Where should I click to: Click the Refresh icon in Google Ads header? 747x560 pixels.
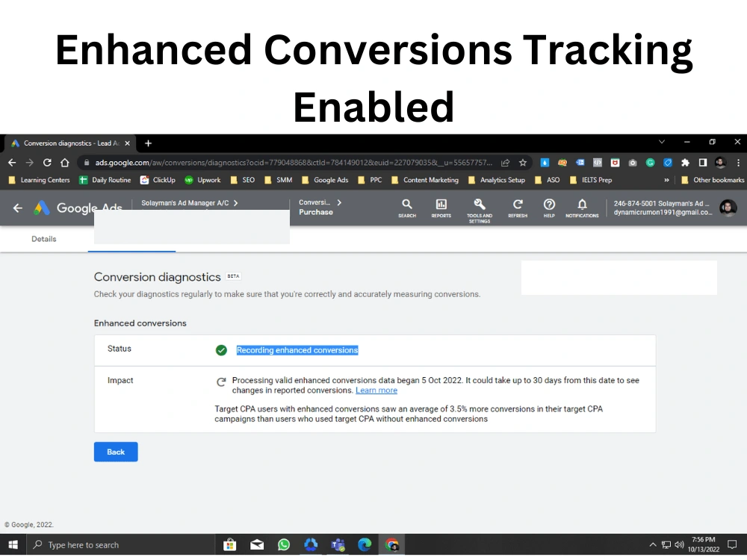[518, 208]
